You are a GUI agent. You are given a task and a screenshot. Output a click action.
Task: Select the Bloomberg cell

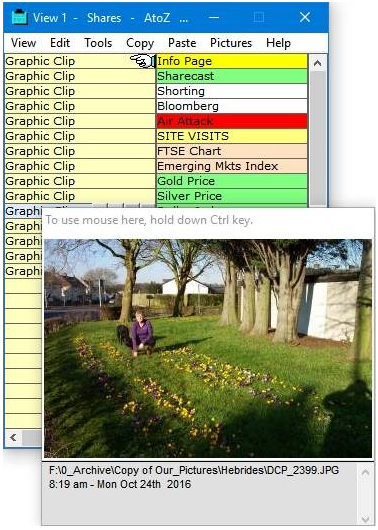pos(232,106)
